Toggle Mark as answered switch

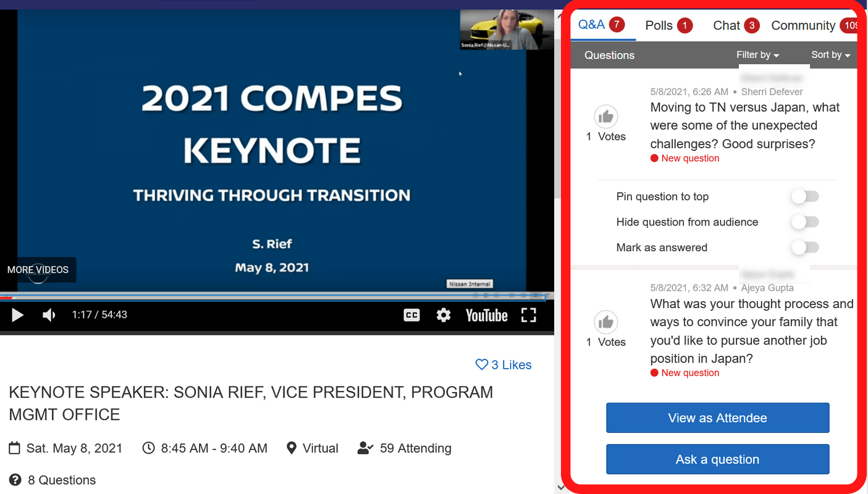click(x=805, y=248)
